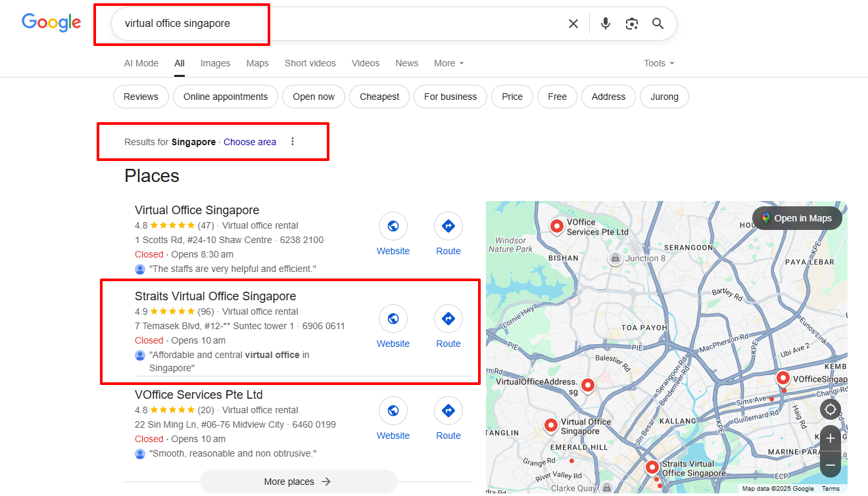Image resolution: width=868 pixels, height=496 pixels.
Task: Expand the More search categories dropdown
Action: pyautogui.click(x=448, y=63)
